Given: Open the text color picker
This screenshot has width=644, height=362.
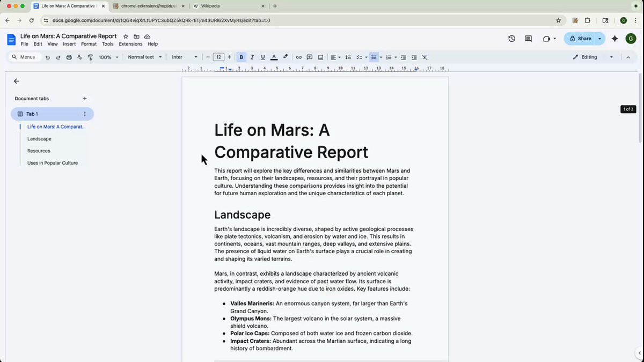Looking at the screenshot, I should click(274, 57).
